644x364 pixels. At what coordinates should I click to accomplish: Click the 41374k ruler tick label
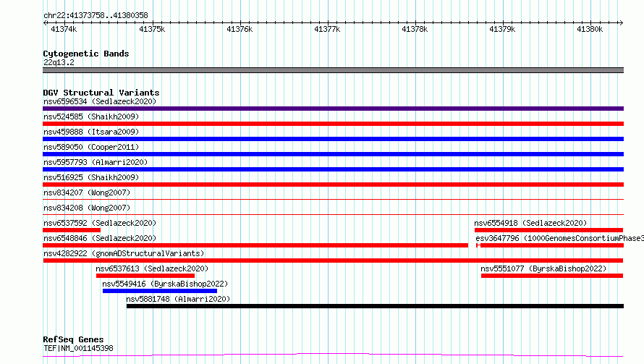pos(64,29)
